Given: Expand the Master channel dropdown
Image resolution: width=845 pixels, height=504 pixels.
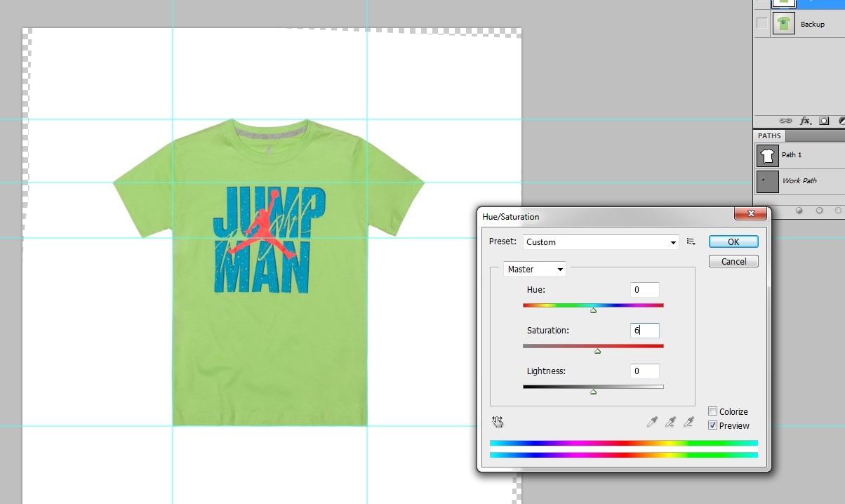Looking at the screenshot, I should tap(535, 269).
